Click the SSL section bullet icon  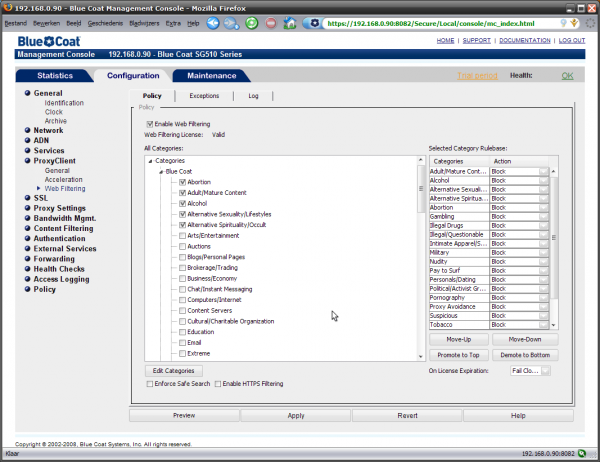[27, 198]
